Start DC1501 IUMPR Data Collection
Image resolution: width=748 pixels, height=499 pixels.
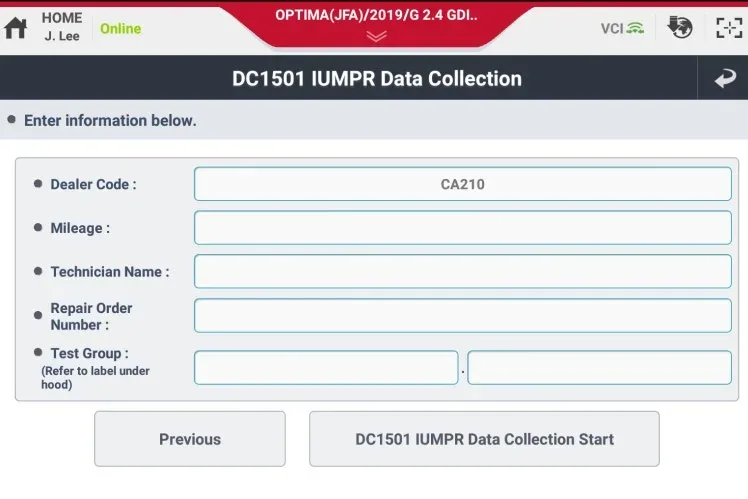point(484,439)
